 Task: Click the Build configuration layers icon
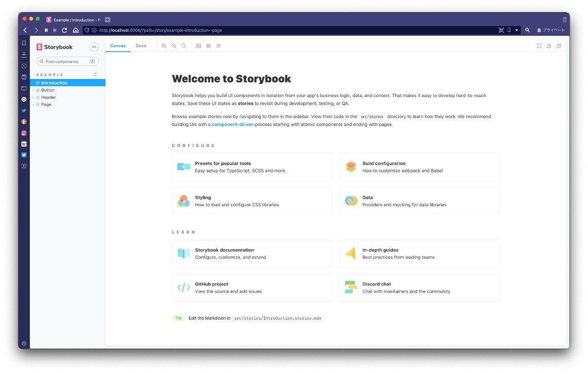pyautogui.click(x=351, y=167)
